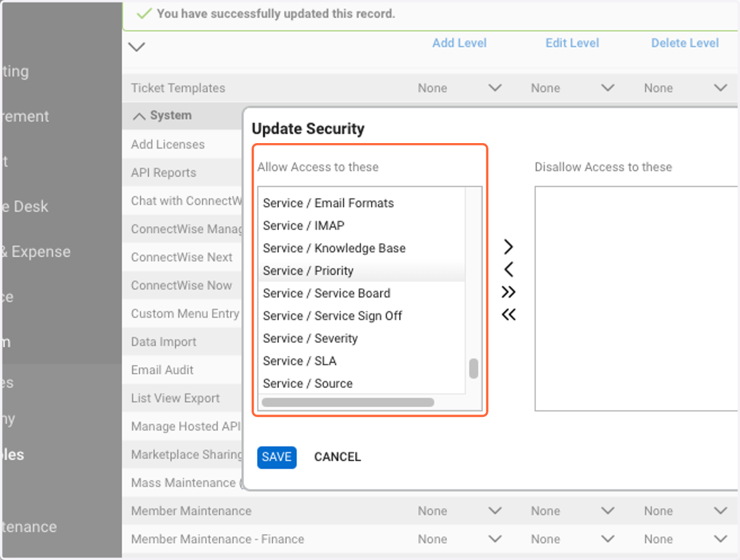The image size is (740, 560).
Task: Click the CANCEL button
Action: pyautogui.click(x=337, y=457)
